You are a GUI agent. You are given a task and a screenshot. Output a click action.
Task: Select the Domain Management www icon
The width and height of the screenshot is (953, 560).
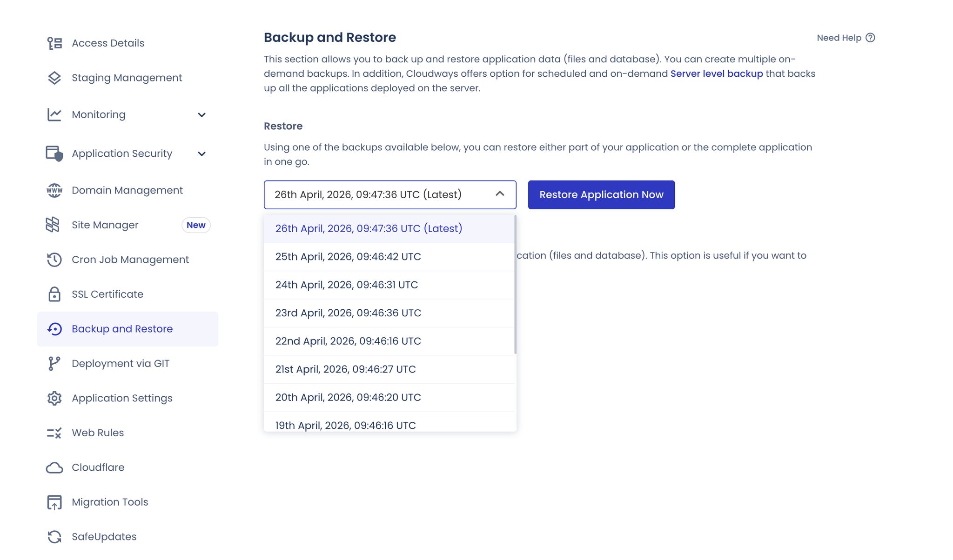[x=54, y=190]
